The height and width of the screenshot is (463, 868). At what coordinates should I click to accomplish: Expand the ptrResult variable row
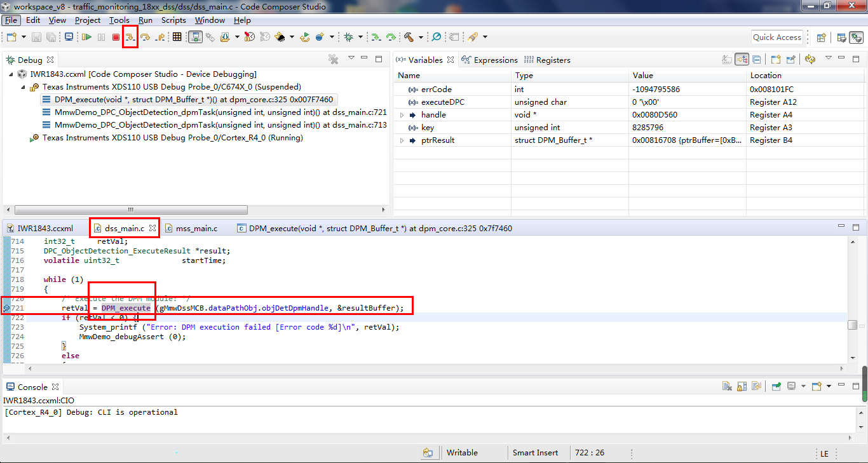pyautogui.click(x=402, y=140)
